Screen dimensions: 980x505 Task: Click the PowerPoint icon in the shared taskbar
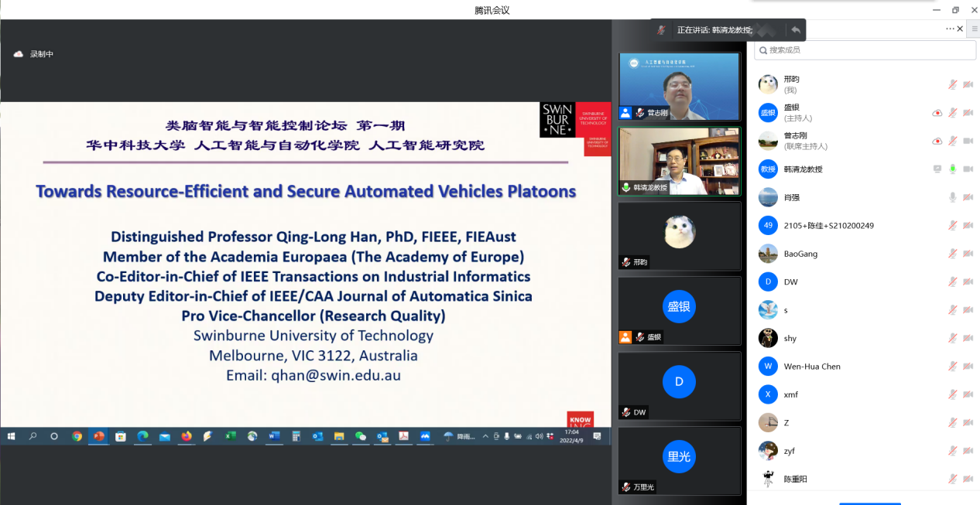click(98, 436)
